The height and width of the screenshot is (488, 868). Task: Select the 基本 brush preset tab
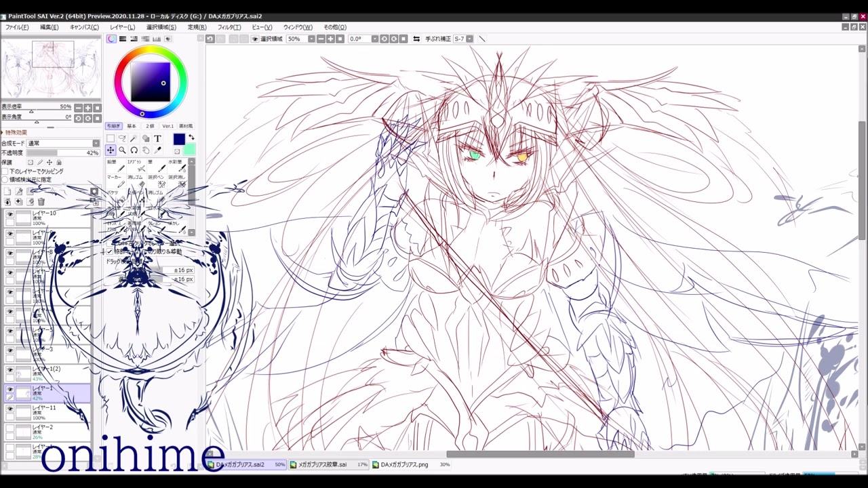tap(132, 126)
